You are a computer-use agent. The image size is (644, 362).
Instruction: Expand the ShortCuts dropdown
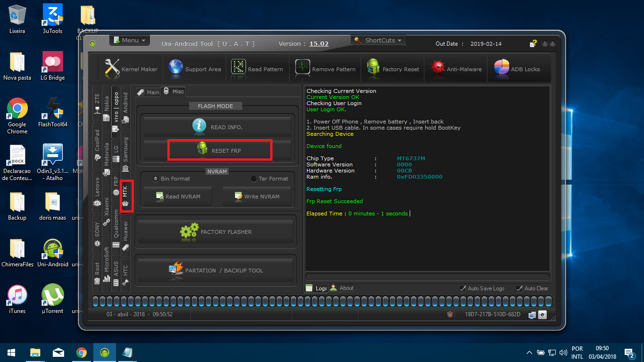379,41
